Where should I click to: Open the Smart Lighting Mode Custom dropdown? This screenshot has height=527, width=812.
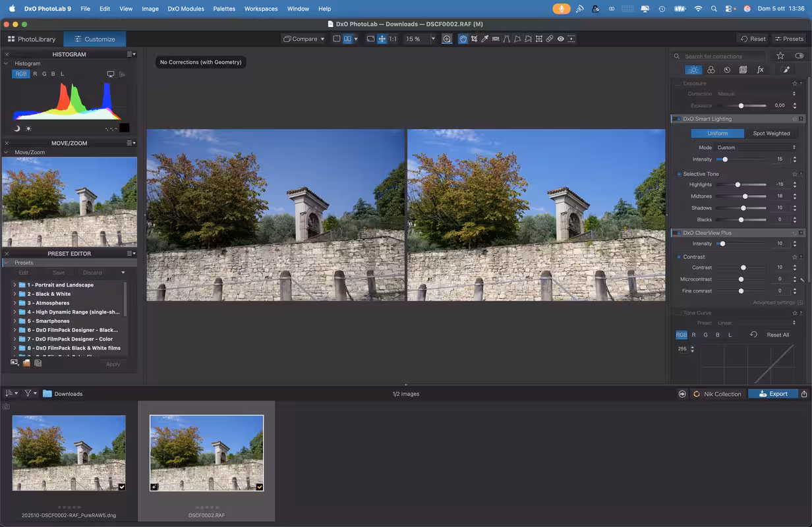click(757, 148)
